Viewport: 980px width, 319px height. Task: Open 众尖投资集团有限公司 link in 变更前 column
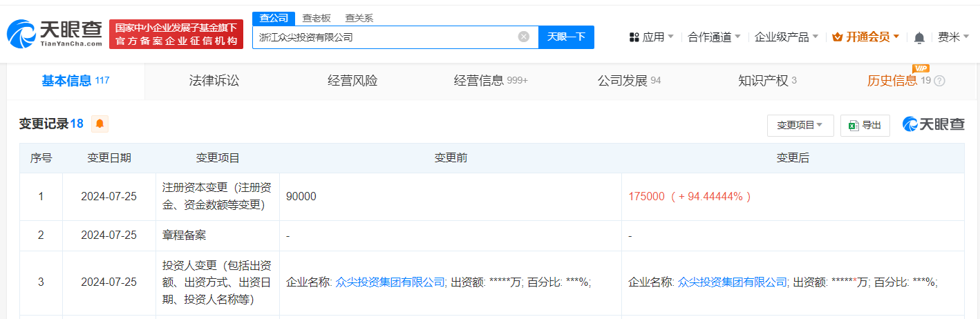pos(390,282)
